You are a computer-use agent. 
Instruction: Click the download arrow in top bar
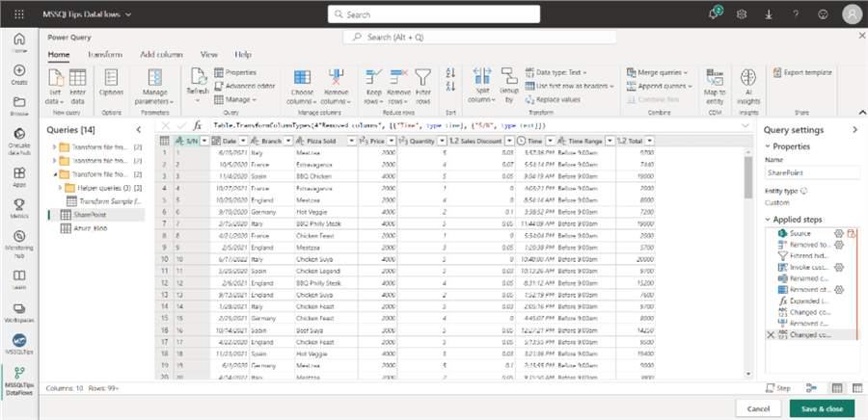tap(769, 14)
